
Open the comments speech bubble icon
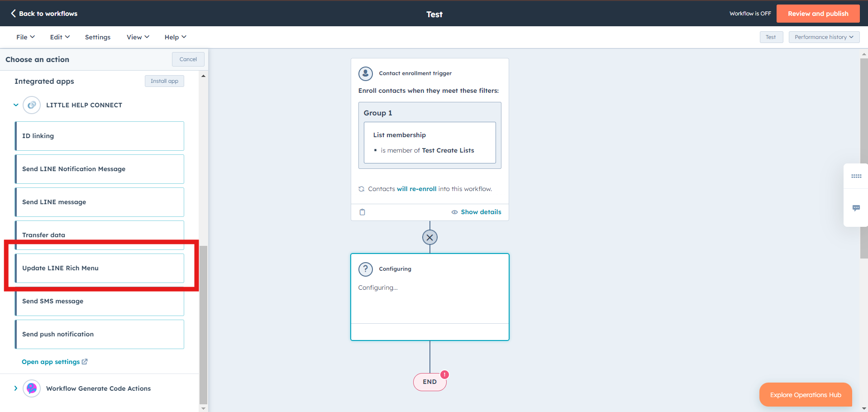pos(856,208)
